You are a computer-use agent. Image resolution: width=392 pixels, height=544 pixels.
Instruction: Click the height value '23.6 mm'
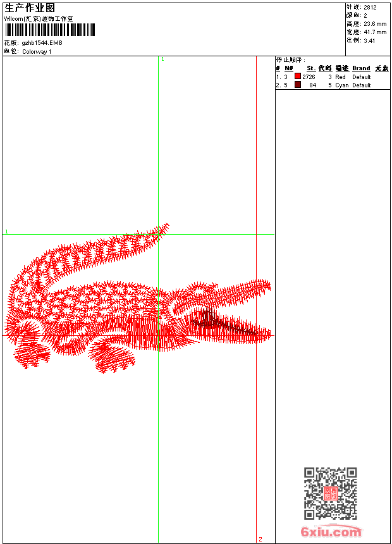click(375, 24)
